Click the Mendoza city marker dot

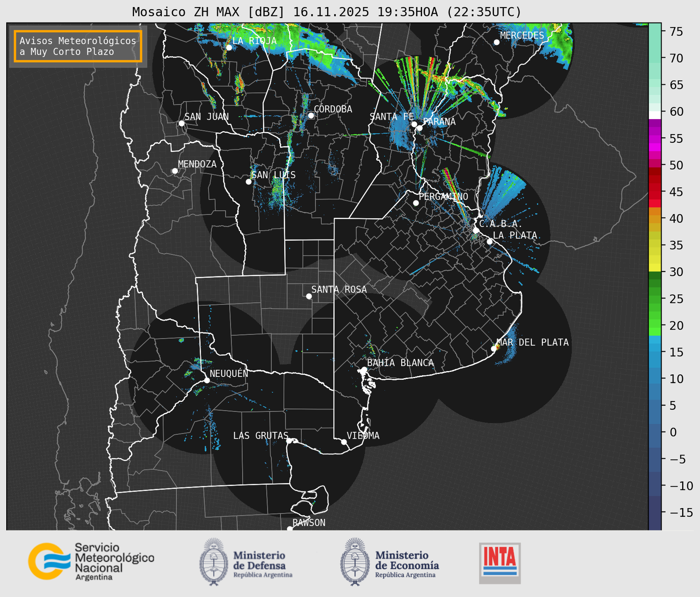[175, 171]
